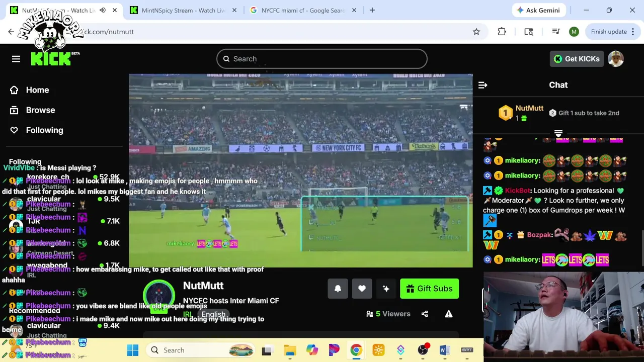Click the stream video player
The width and height of the screenshot is (644, 362).
(301, 171)
